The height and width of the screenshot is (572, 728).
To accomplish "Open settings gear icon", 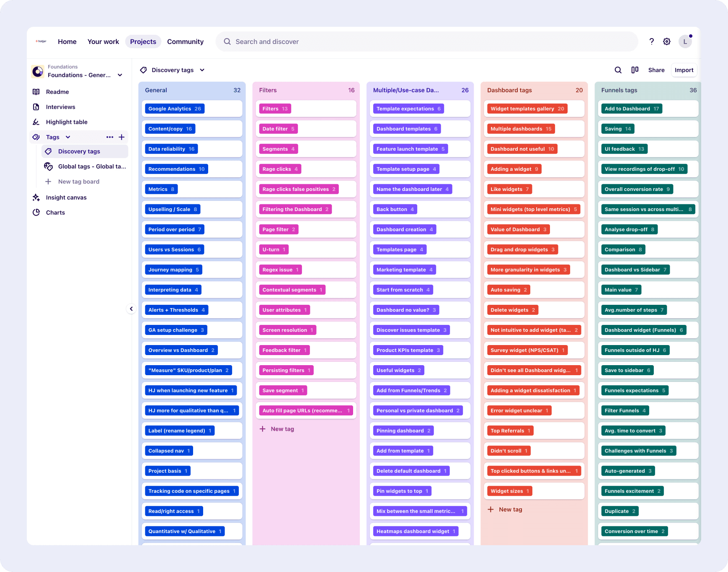I will [667, 41].
